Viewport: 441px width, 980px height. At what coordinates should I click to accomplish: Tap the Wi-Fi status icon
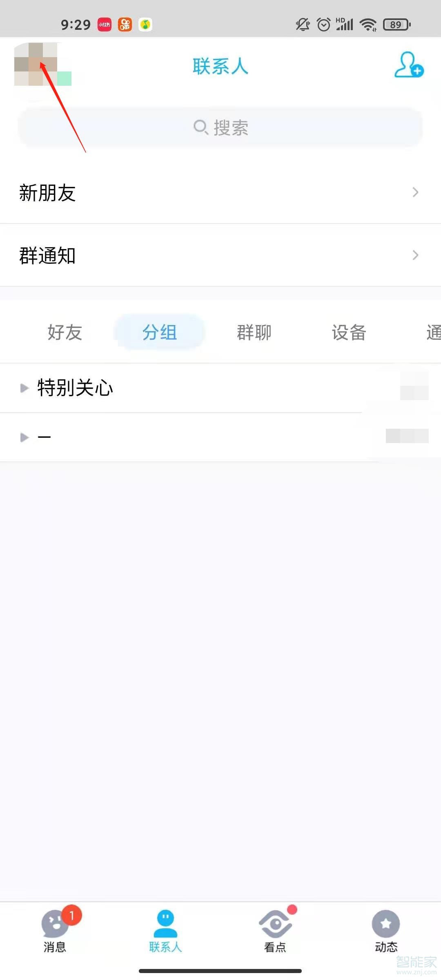coord(368,24)
